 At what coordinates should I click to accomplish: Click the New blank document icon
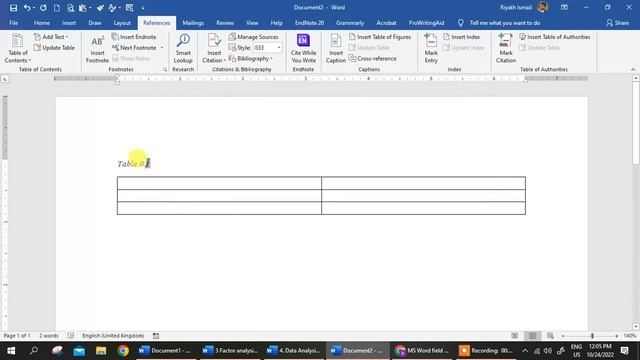click(57, 8)
